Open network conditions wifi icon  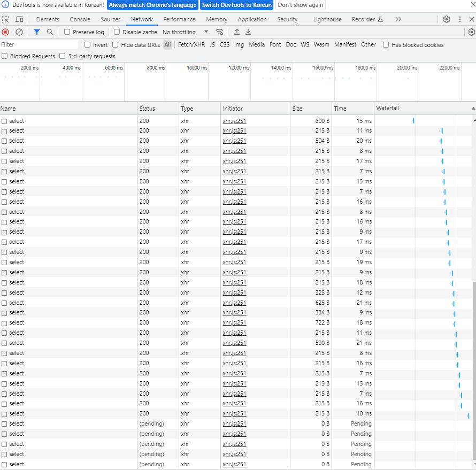tap(219, 32)
